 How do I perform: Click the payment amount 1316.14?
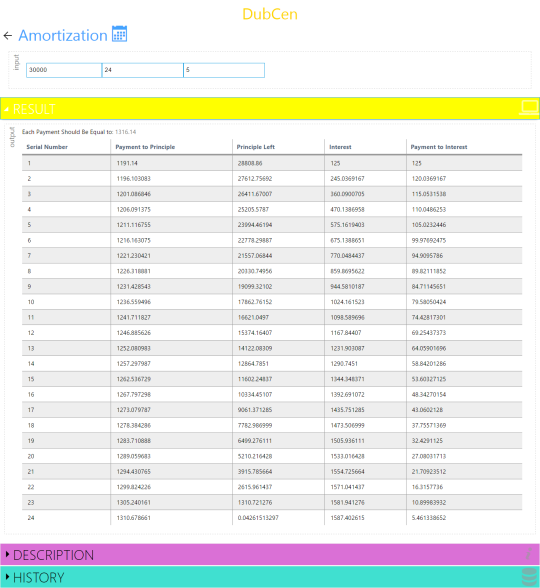(126, 132)
